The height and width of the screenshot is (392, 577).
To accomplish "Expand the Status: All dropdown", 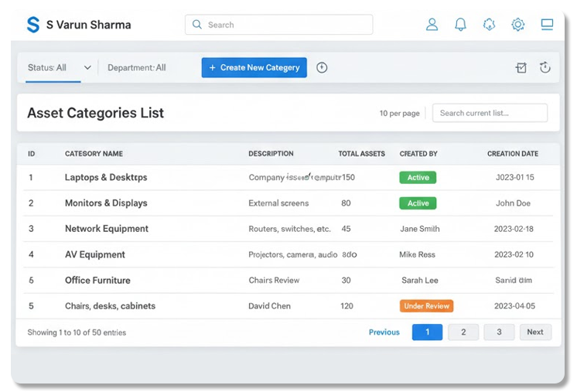I will pos(59,68).
